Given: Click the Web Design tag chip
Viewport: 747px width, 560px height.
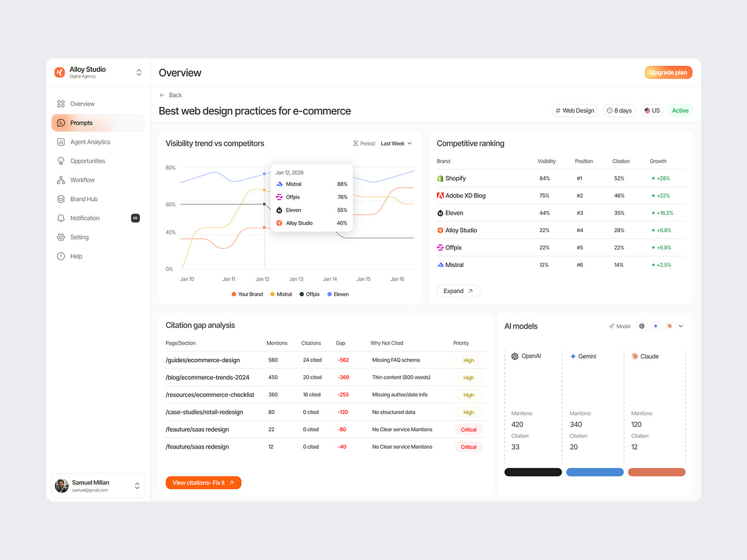Looking at the screenshot, I should tap(575, 111).
